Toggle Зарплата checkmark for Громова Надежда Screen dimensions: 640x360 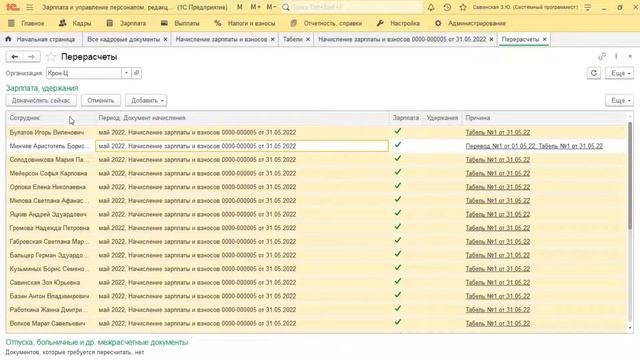pyautogui.click(x=398, y=227)
